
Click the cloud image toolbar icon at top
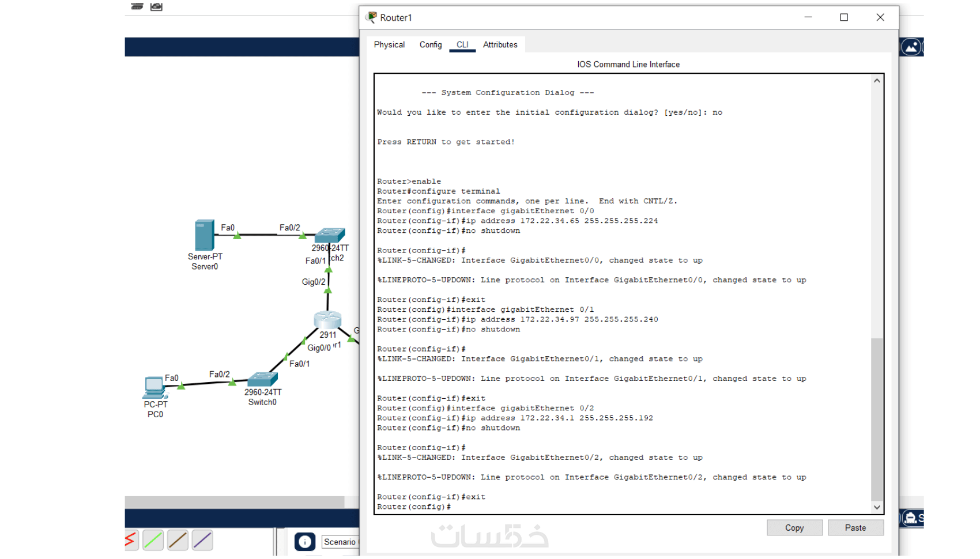[x=156, y=6]
